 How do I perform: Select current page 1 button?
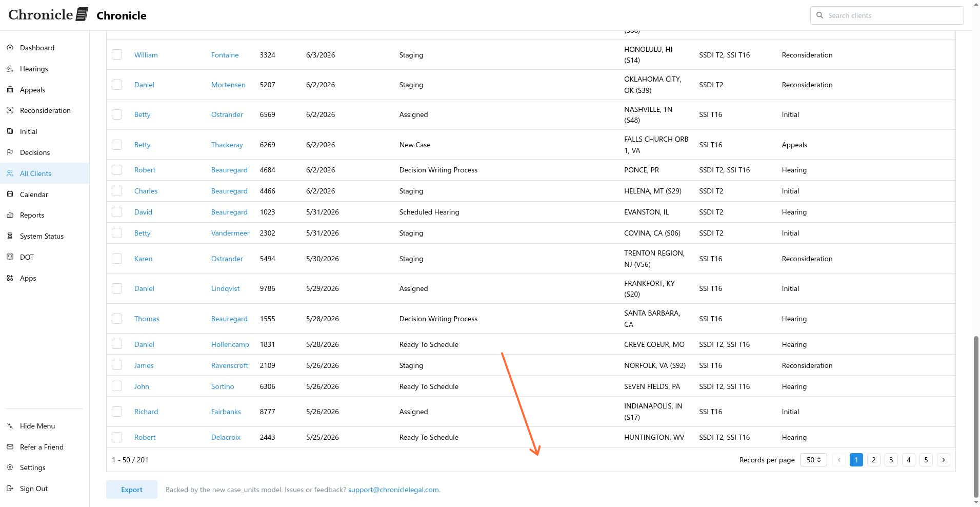[856, 460]
